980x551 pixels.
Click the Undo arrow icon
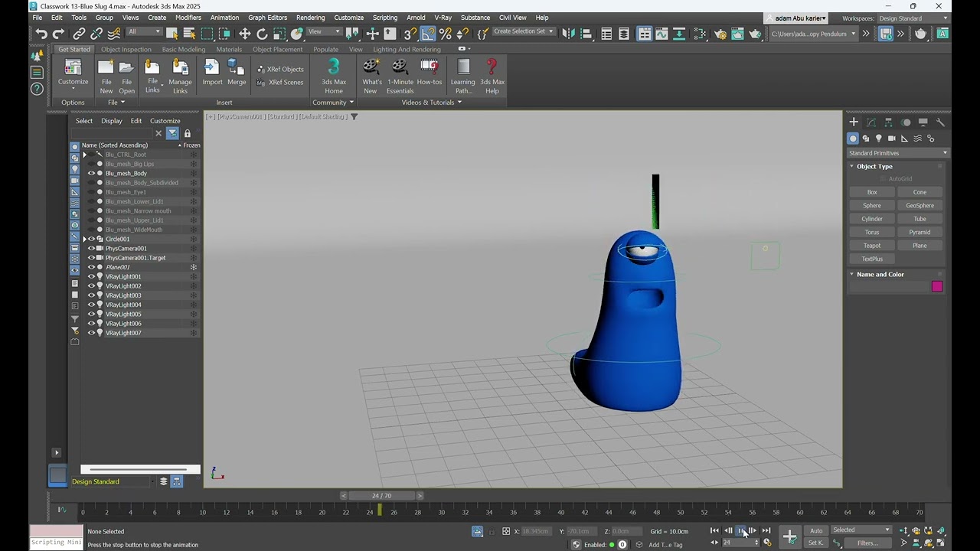41,34
